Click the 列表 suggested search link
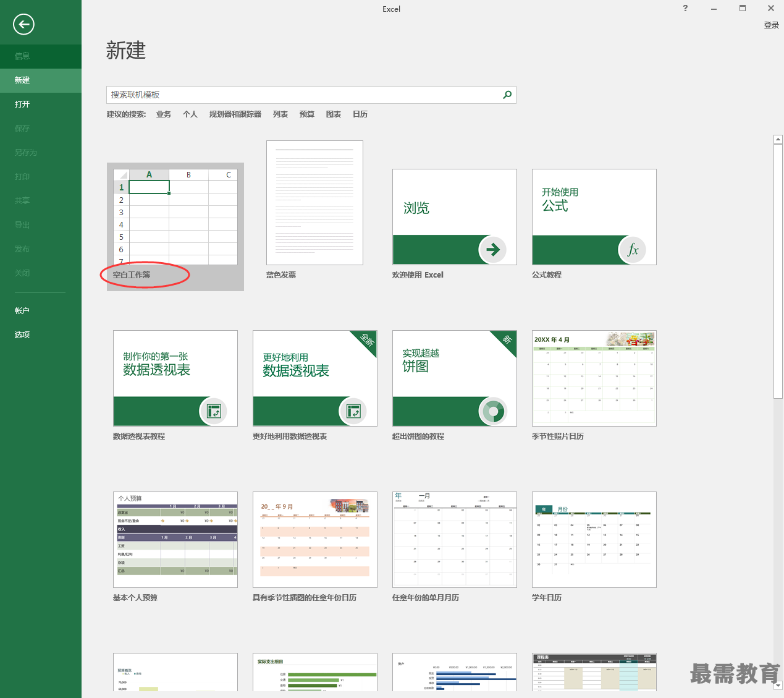 click(x=280, y=114)
